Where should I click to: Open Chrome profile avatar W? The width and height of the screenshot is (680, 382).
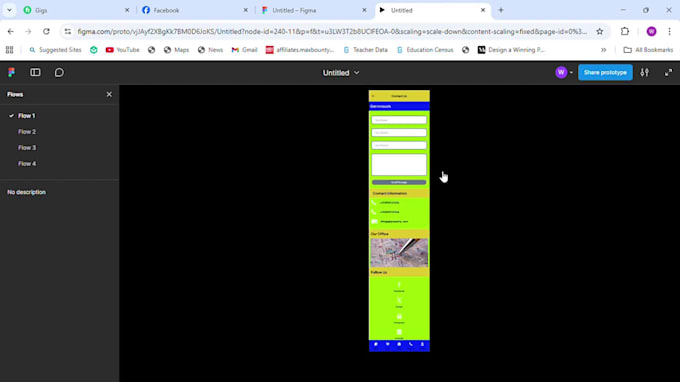click(x=651, y=31)
